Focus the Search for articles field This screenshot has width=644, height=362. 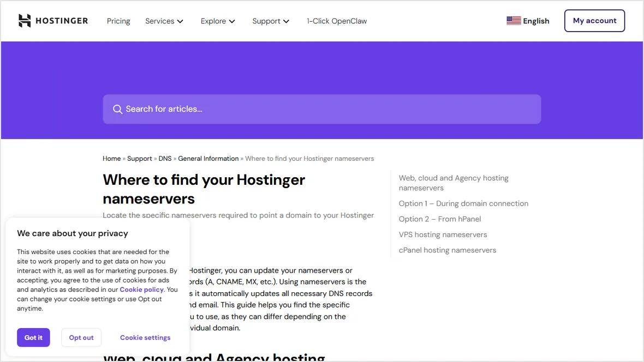click(x=321, y=109)
